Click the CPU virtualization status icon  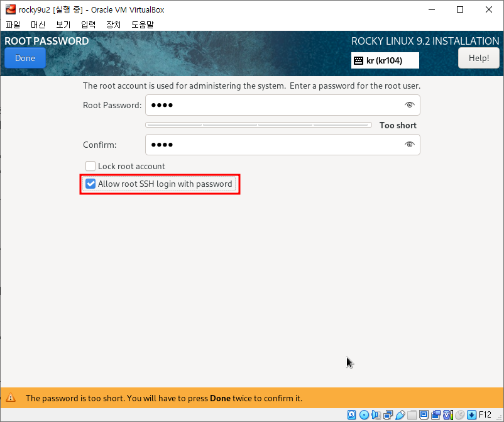[448, 415]
